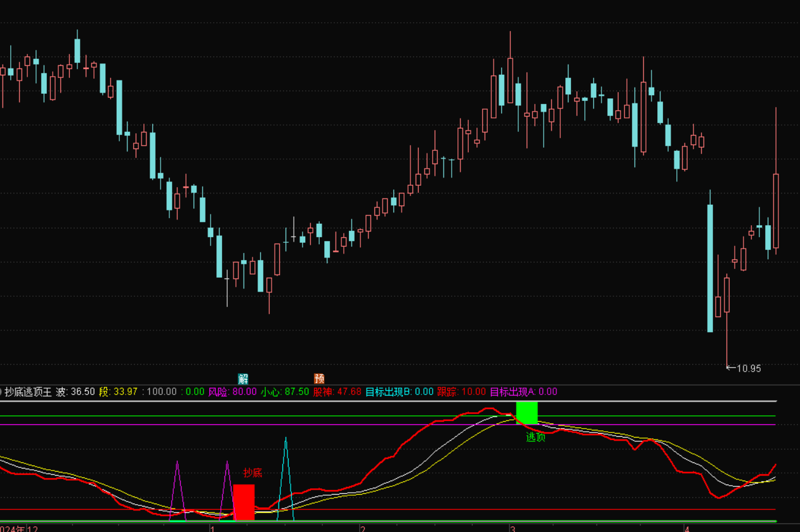Viewport: 800px width, 532px height.
Task: Click the green 逃顶 signal label
Action: click(535, 437)
